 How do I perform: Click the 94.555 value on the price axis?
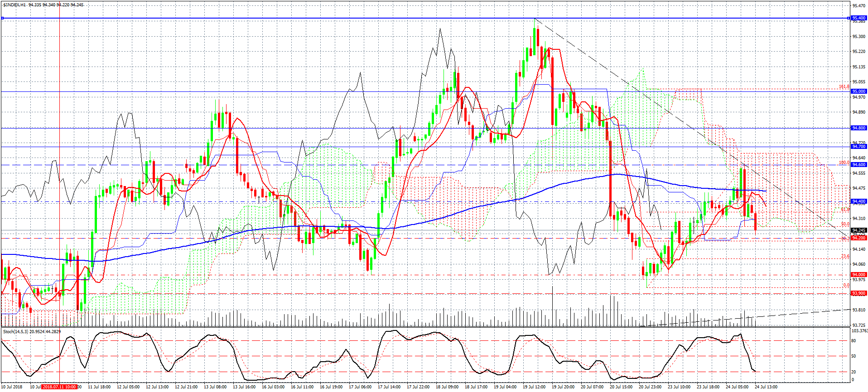[x=858, y=173]
